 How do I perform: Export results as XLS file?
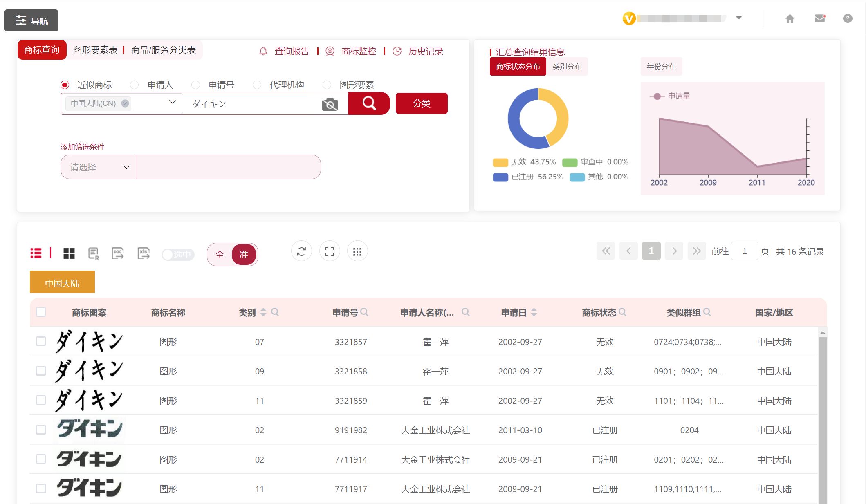coord(144,253)
